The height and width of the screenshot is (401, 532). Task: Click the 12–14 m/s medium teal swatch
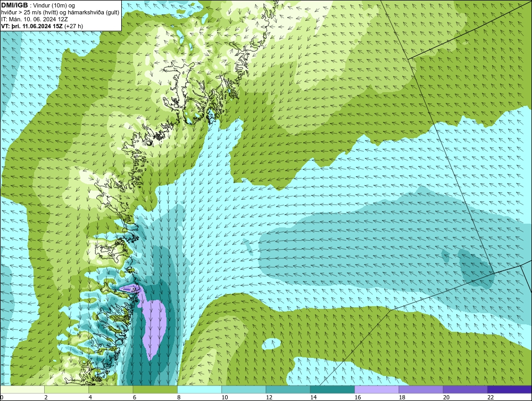(x=288, y=389)
